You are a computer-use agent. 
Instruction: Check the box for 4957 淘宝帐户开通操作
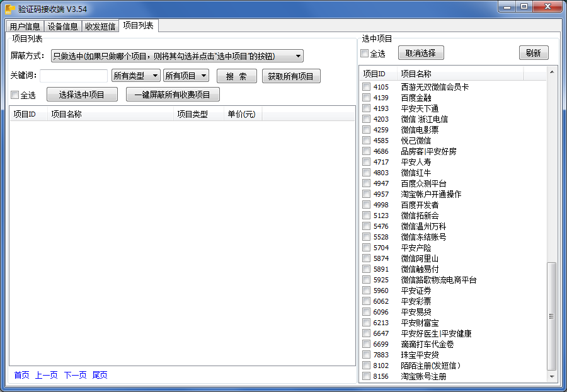click(366, 194)
